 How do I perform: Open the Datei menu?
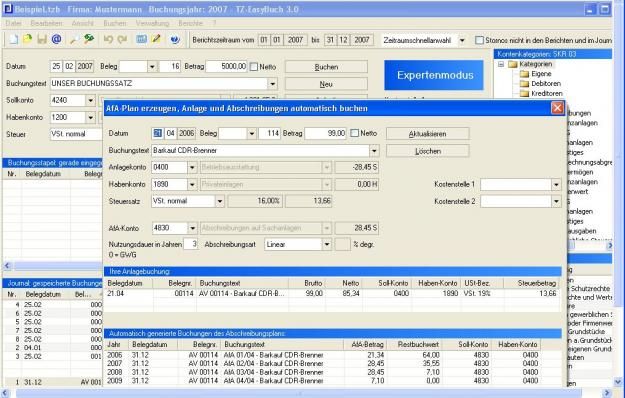(14, 23)
